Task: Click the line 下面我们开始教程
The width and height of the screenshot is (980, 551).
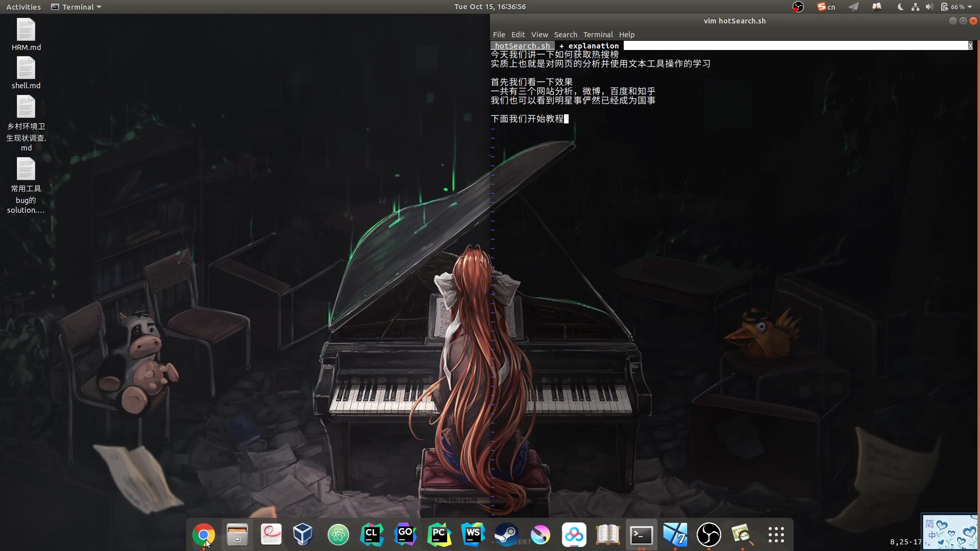Action: (x=527, y=119)
